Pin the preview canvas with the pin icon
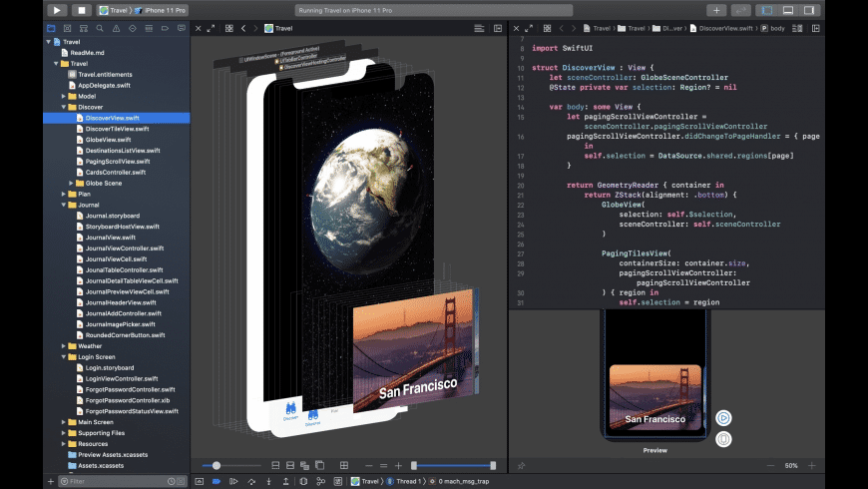 click(521, 466)
